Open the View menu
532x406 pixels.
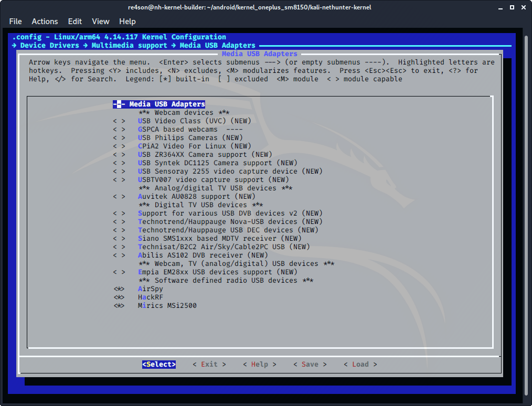pos(100,22)
